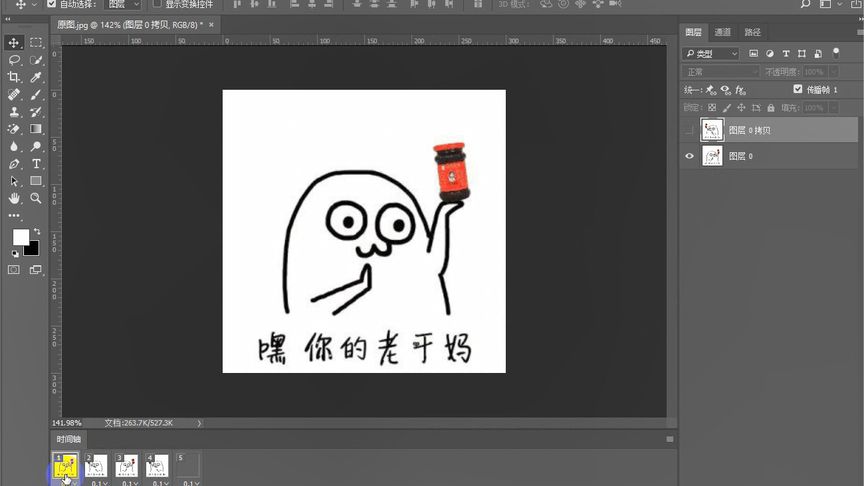Reset default foreground and background colors
The image size is (864, 486).
[x=15, y=253]
